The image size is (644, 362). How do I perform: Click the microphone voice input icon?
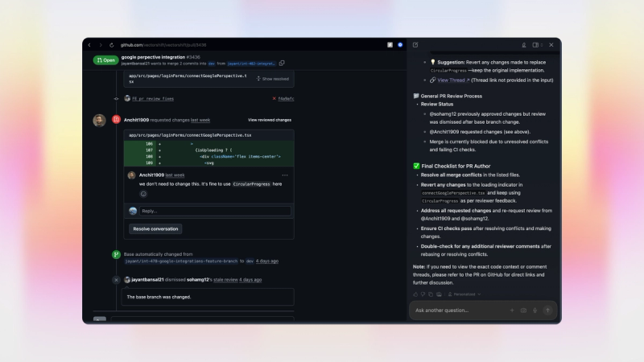535,311
